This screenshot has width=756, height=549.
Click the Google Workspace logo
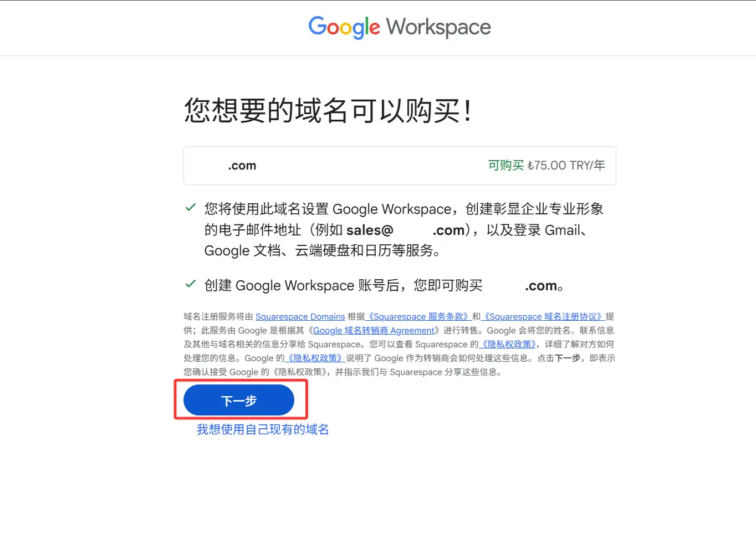click(400, 27)
